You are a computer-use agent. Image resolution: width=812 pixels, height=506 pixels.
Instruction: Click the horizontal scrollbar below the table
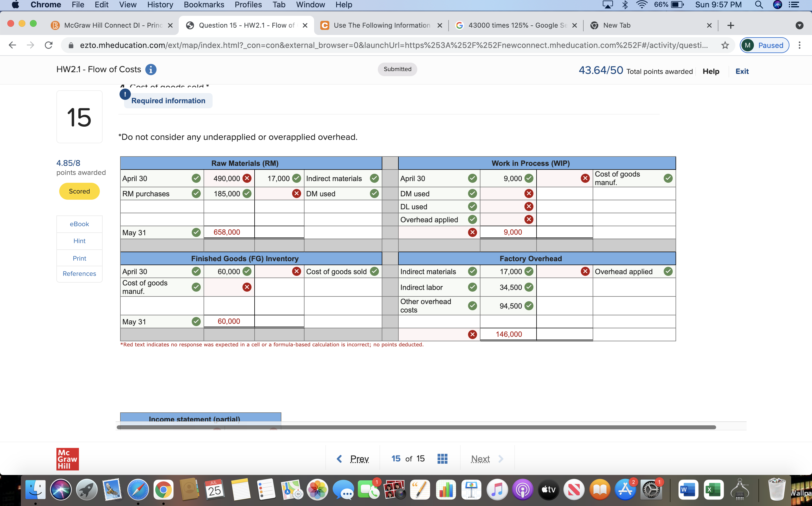point(416,427)
